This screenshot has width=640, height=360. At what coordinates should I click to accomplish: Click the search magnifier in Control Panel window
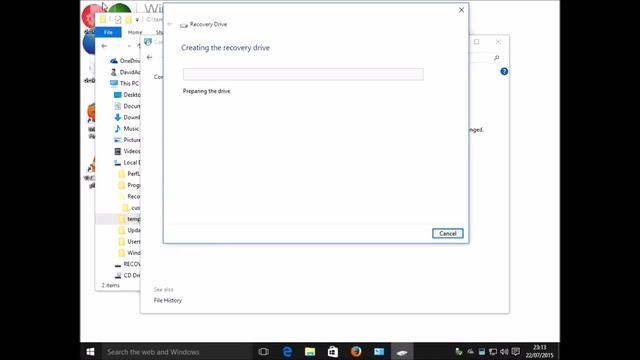click(496, 58)
